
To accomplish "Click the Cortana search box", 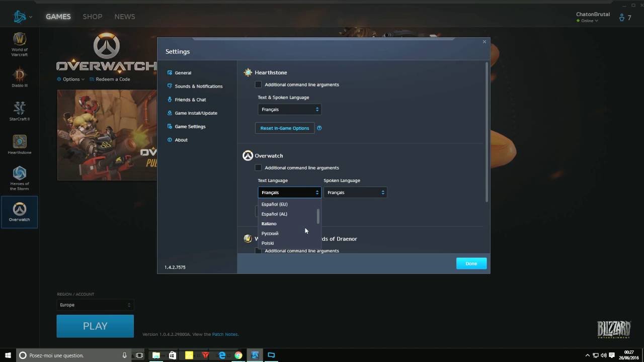I will 74,355.
